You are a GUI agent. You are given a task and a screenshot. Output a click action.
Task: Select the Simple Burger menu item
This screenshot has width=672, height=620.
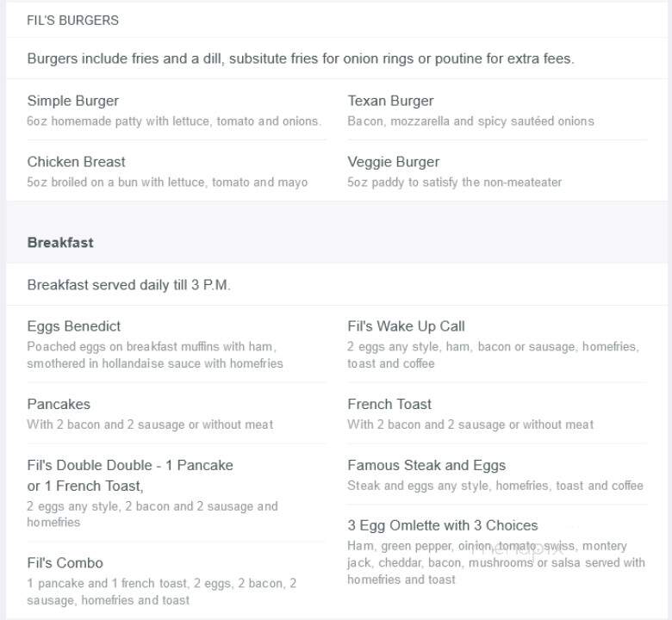coord(73,101)
